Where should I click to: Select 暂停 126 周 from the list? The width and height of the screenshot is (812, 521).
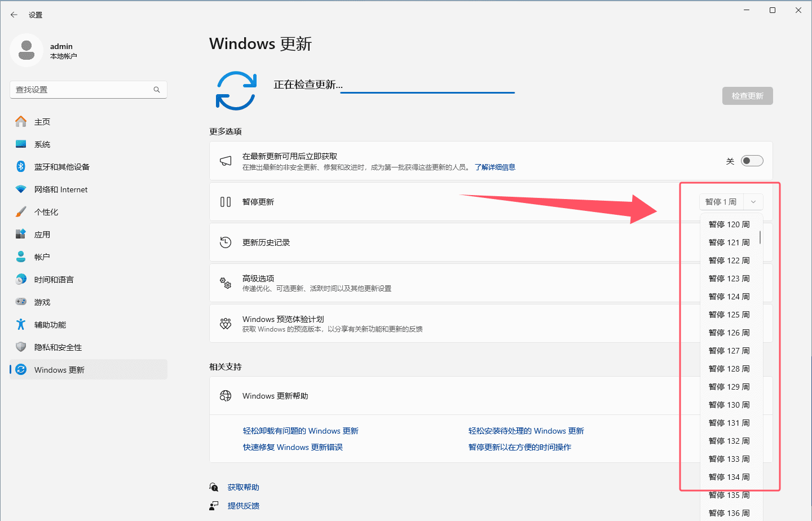point(729,333)
